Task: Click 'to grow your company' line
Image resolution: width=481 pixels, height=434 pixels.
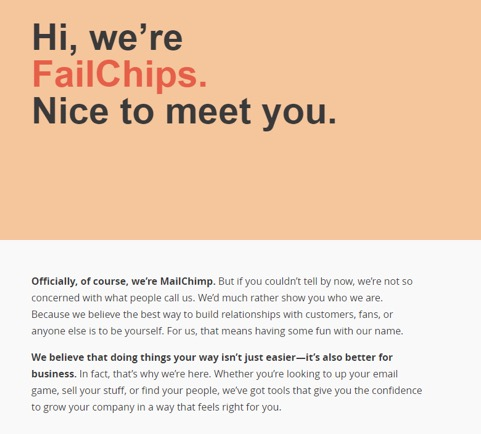Action: coord(156,407)
